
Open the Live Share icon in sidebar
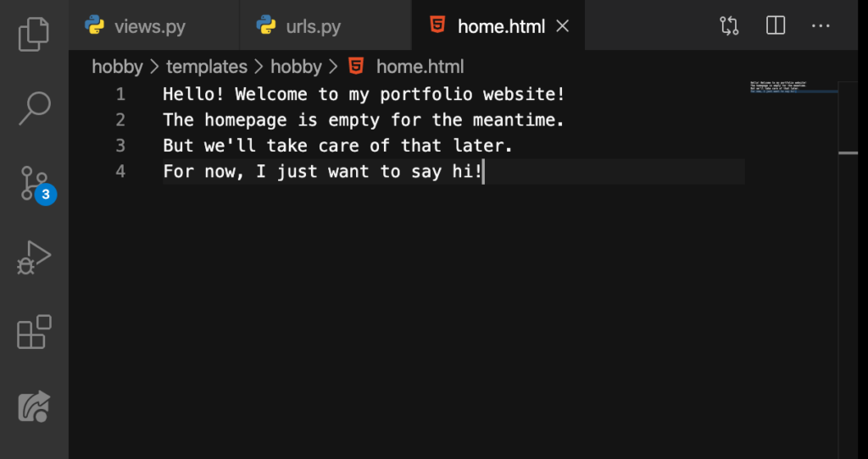[x=34, y=406]
